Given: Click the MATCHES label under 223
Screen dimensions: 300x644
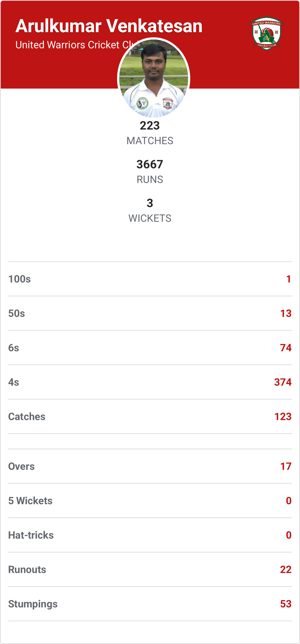Looking at the screenshot, I should pos(150,141).
